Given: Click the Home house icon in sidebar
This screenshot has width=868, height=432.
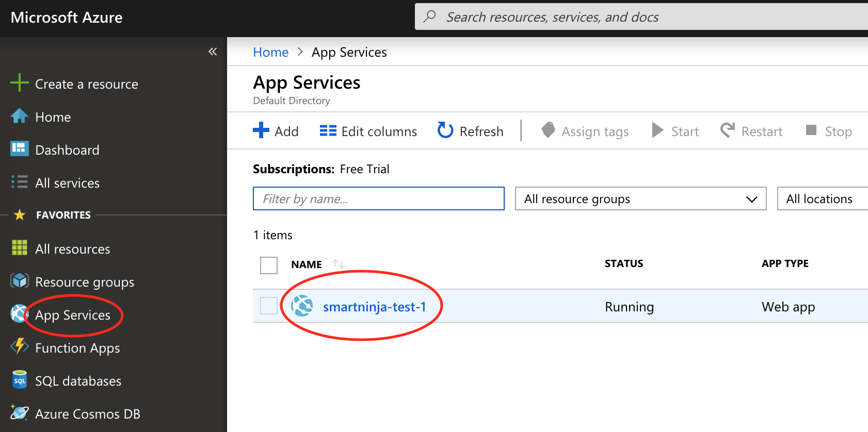Looking at the screenshot, I should tap(20, 116).
